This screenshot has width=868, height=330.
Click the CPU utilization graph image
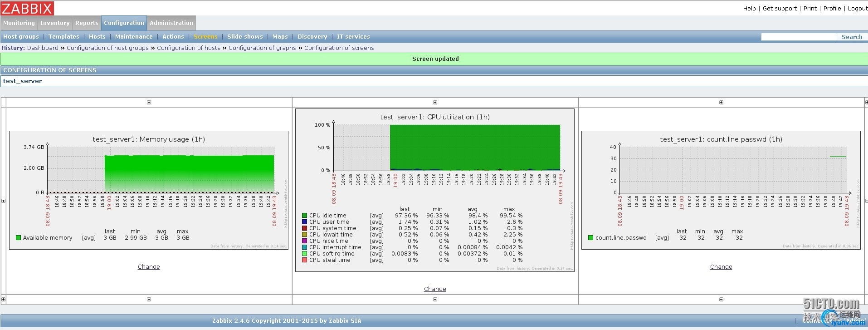point(435,190)
